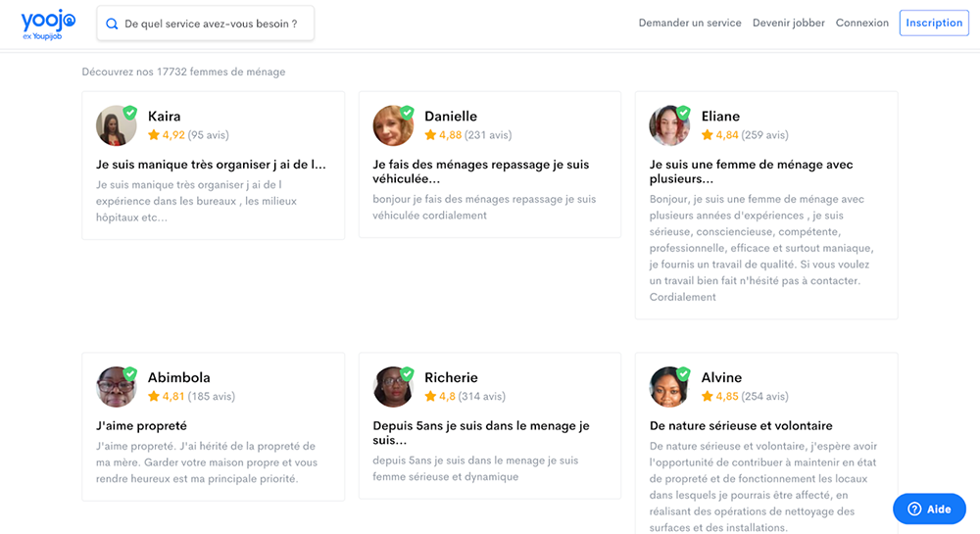The image size is (980, 534).
Task: Select Abimbola's J'aime propreté heading
Action: (142, 426)
